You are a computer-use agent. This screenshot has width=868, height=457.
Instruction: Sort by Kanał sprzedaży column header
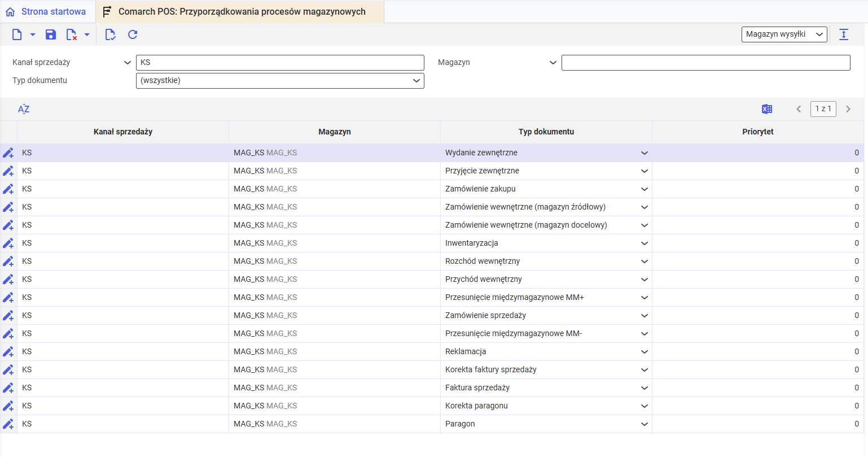123,132
